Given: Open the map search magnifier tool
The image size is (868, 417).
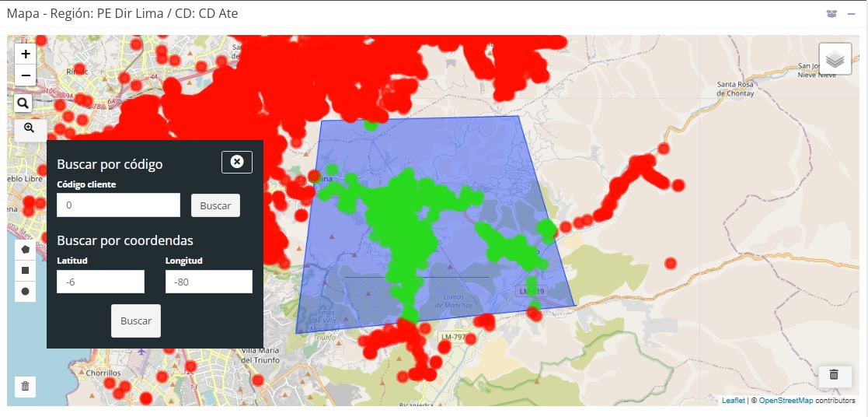Looking at the screenshot, I should 24,103.
